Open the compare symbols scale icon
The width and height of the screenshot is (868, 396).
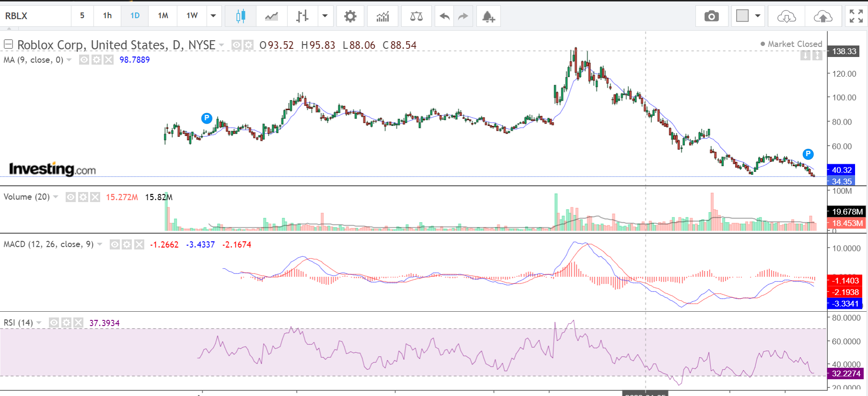[x=417, y=16]
